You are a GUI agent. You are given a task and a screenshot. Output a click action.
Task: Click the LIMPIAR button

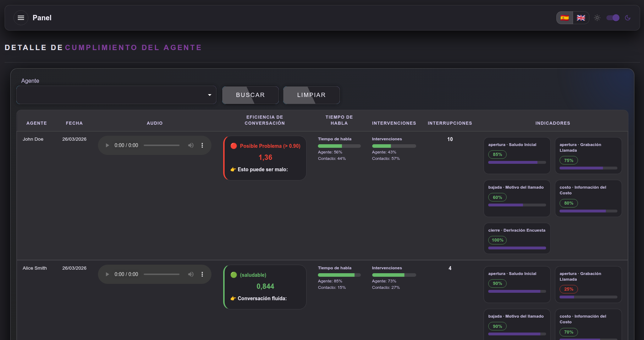tap(312, 95)
